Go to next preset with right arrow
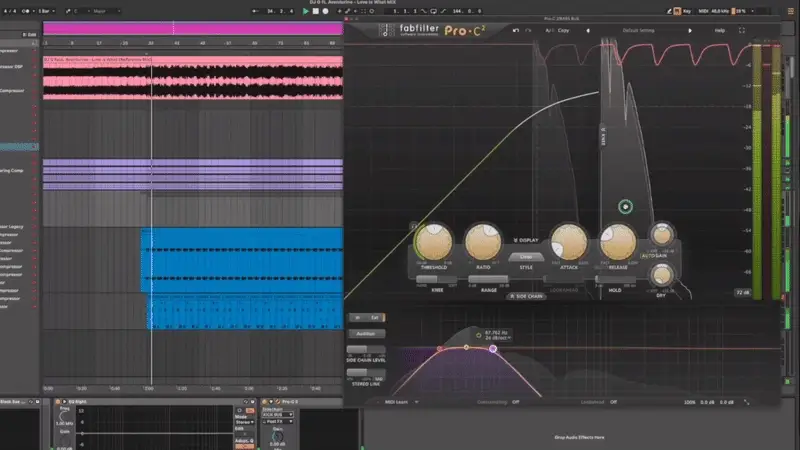The image size is (800, 450). (x=690, y=31)
